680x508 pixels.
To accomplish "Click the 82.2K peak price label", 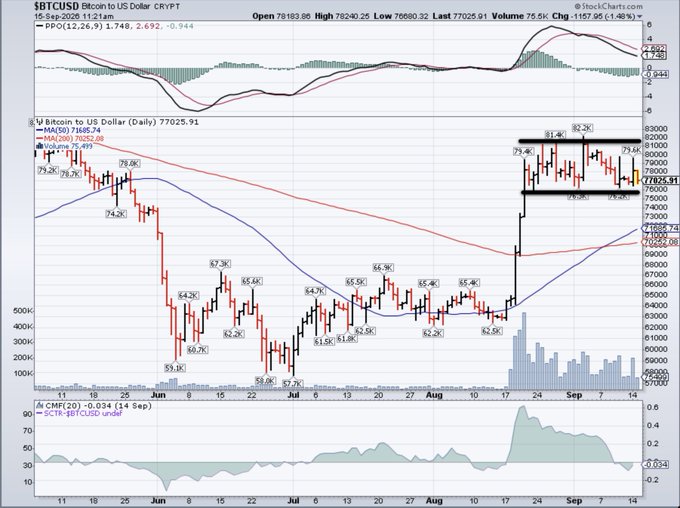I will pyautogui.click(x=582, y=128).
